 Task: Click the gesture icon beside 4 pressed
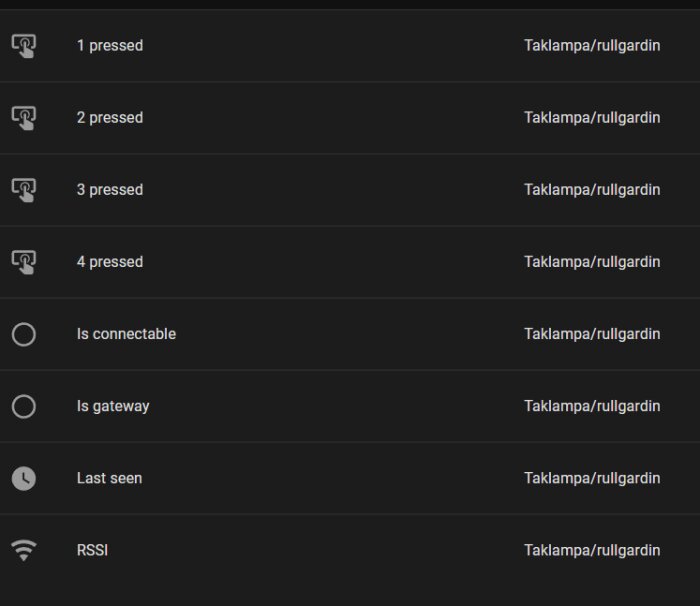click(24, 262)
